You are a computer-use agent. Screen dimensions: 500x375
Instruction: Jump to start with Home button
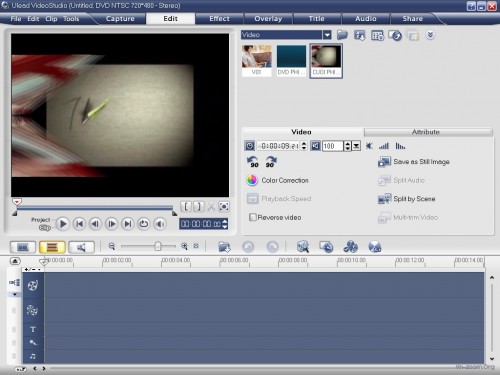click(x=79, y=224)
